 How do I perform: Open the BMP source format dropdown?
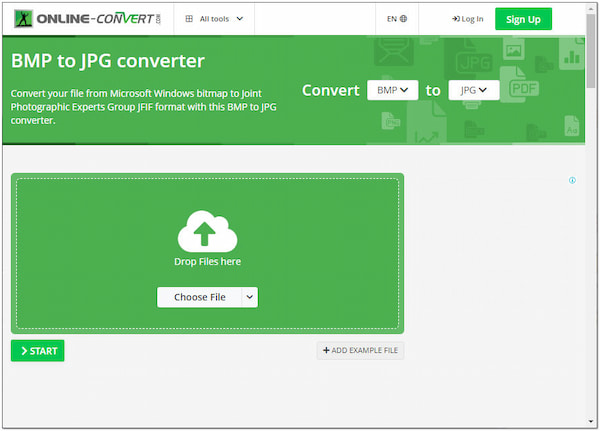tap(393, 90)
